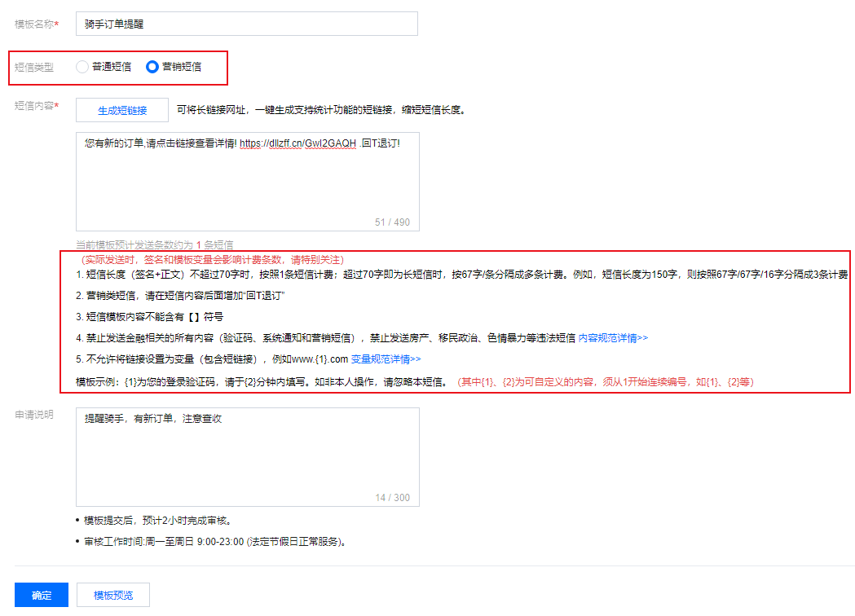This screenshot has height=616, width=855.
Task: Click the 51 / 490 character counter
Action: click(392, 222)
